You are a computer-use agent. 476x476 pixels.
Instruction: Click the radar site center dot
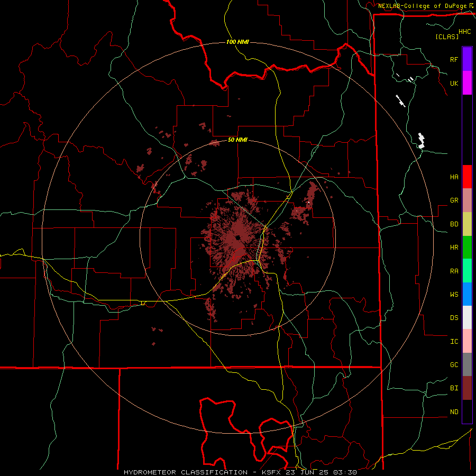point(237,237)
